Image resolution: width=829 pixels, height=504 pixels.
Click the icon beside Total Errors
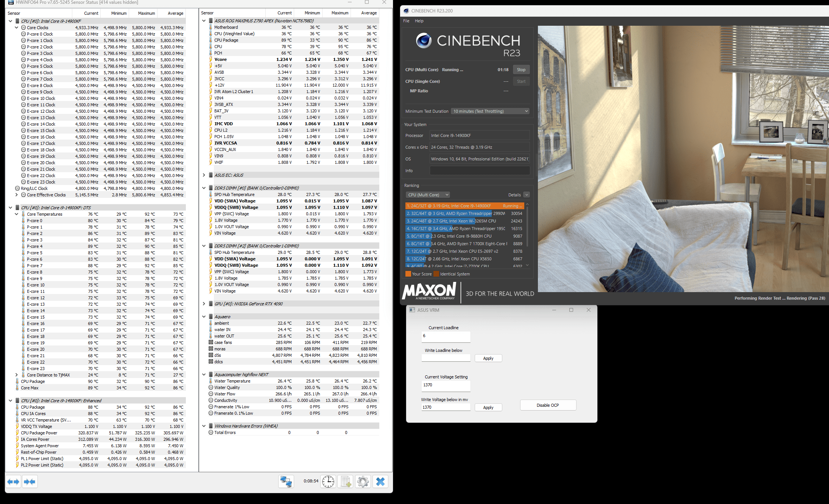point(211,432)
